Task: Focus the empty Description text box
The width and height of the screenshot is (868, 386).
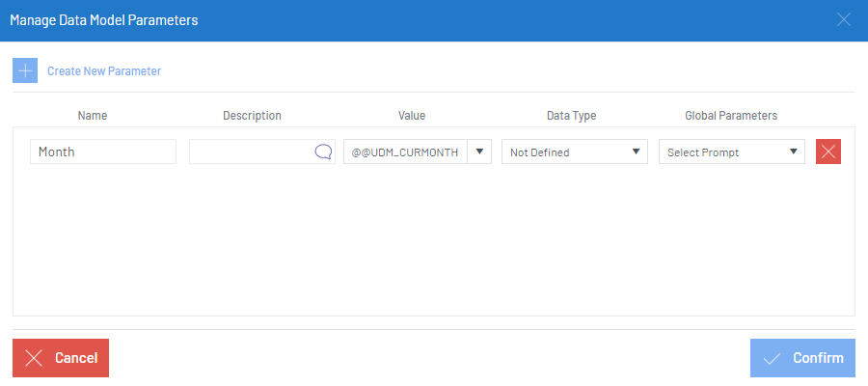Action: 251,152
